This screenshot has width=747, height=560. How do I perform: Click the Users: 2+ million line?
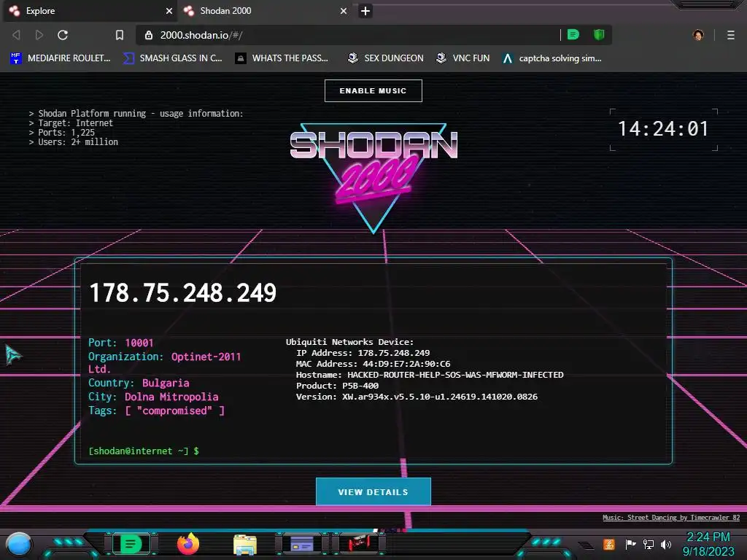(74, 142)
